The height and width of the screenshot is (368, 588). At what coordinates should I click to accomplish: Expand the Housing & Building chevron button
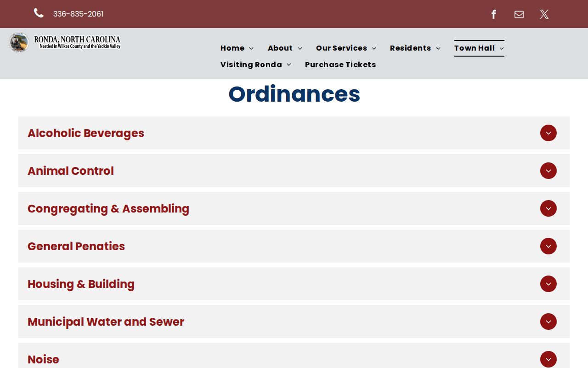(x=548, y=284)
